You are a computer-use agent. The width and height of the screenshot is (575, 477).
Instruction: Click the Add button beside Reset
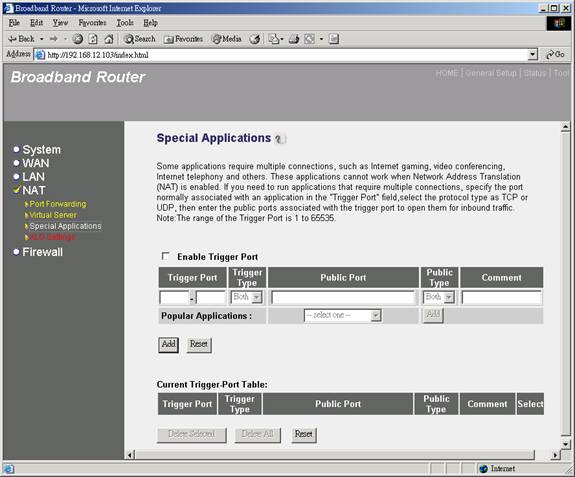pos(169,345)
